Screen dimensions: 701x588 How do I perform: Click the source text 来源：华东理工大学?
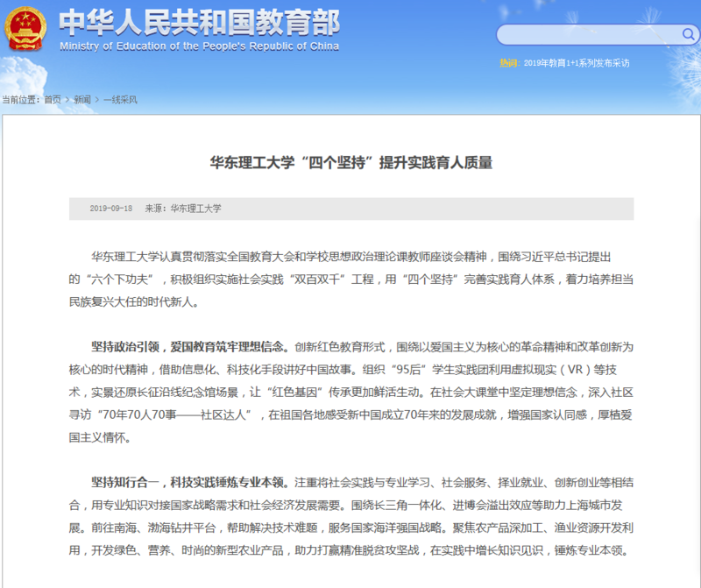coord(183,209)
